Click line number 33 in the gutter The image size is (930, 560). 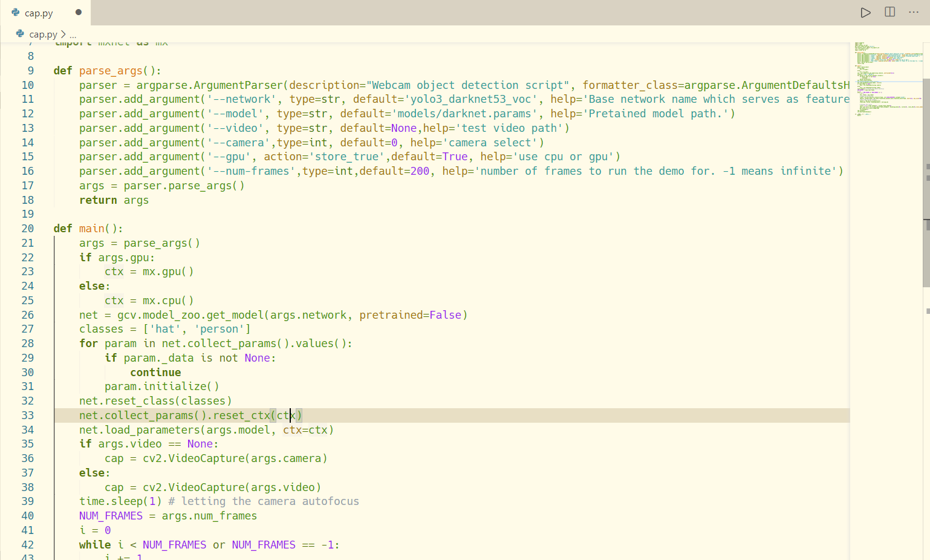tap(28, 415)
